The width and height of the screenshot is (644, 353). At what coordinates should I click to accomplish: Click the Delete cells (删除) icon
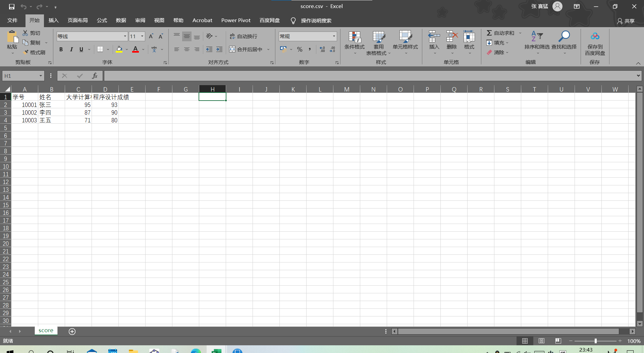coord(452,37)
